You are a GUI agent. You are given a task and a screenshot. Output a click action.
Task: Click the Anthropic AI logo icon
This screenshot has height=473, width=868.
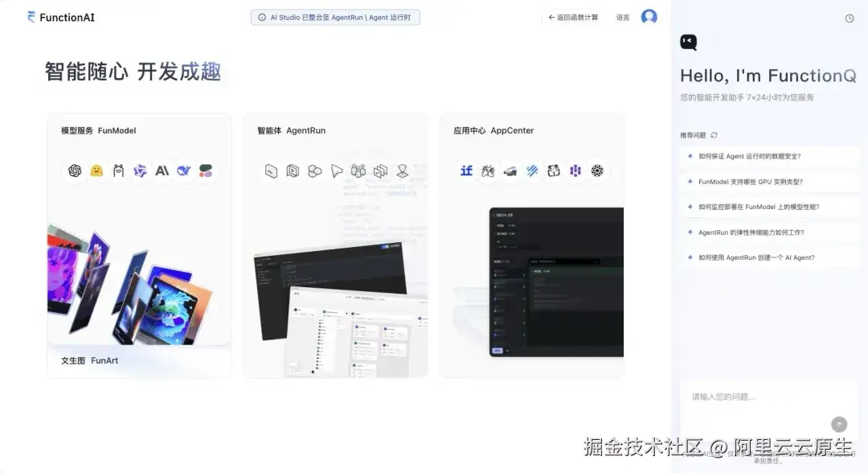[162, 171]
